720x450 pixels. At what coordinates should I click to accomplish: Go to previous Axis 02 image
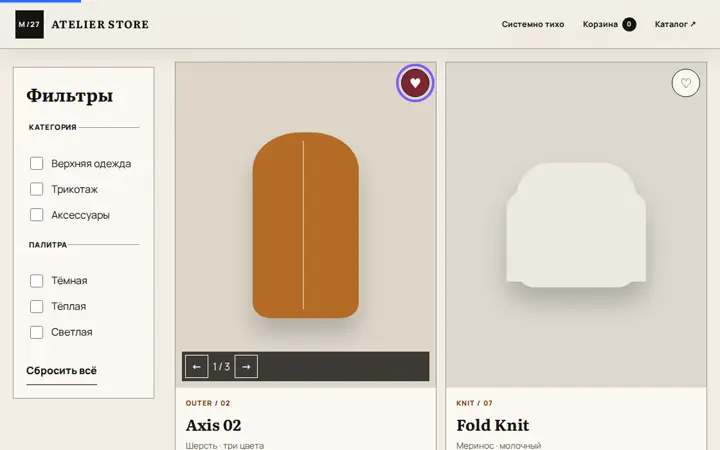197,366
